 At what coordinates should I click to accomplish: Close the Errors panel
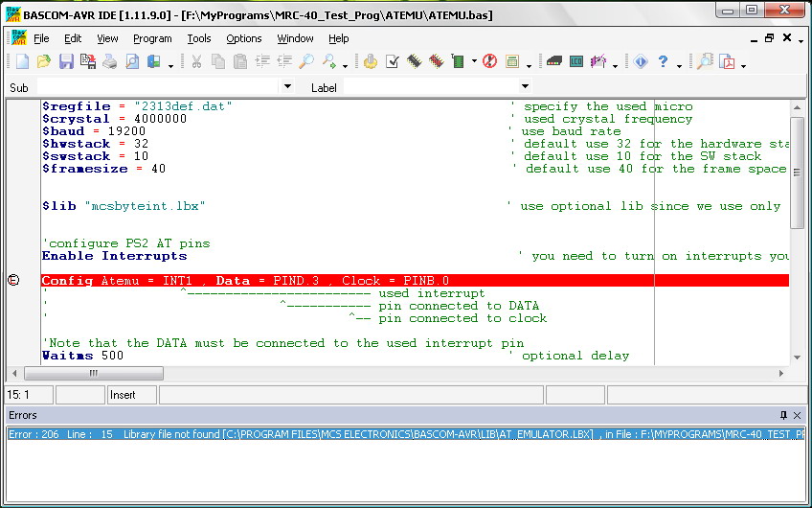point(797,415)
